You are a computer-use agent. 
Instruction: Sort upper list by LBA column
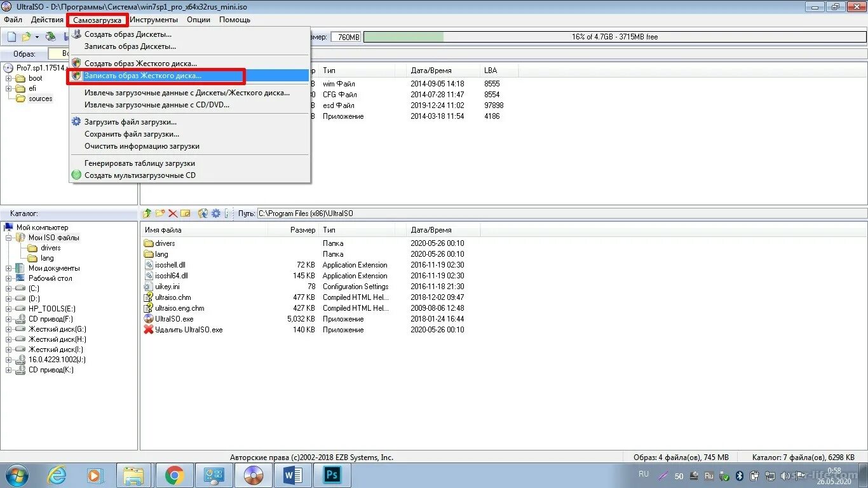tap(499, 71)
